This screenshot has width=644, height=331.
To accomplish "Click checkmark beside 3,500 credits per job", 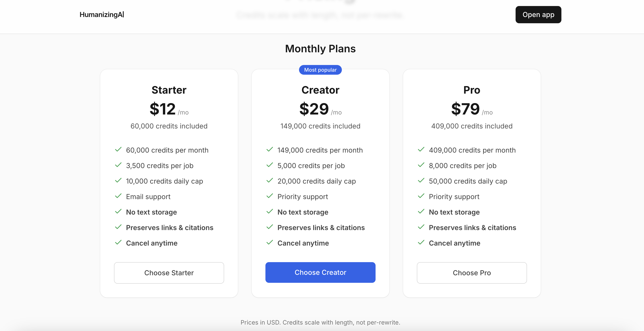I will pos(118,165).
